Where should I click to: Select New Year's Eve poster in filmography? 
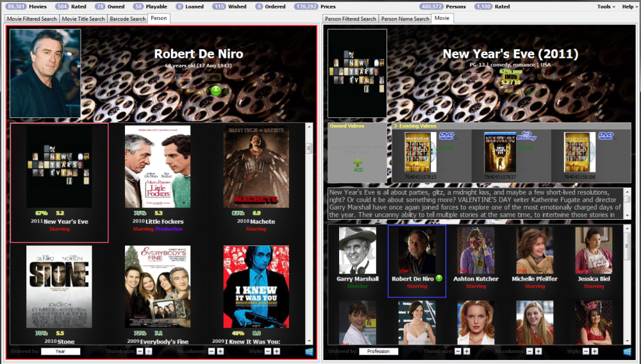59,167
